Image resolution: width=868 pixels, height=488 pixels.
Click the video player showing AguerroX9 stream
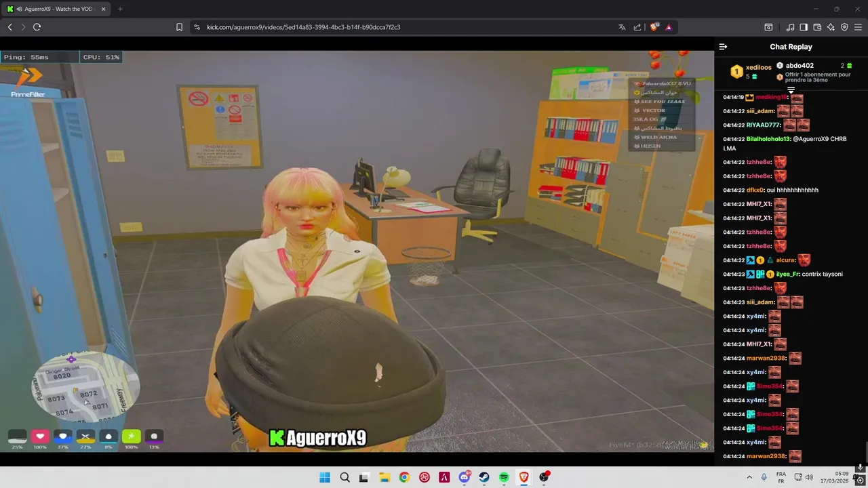357,251
